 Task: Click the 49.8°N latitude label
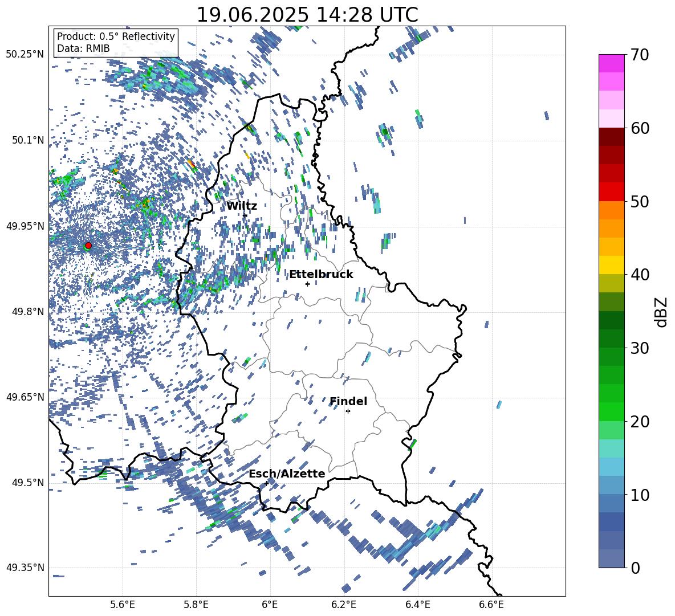click(27, 312)
